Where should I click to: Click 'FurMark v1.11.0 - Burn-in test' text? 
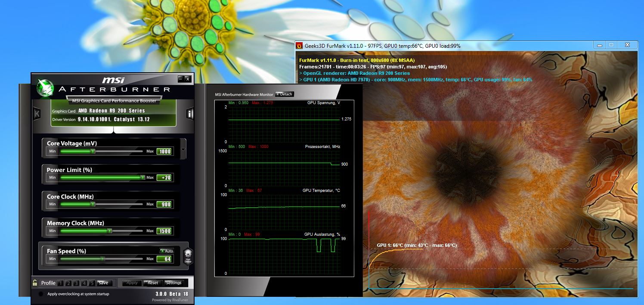[356, 60]
